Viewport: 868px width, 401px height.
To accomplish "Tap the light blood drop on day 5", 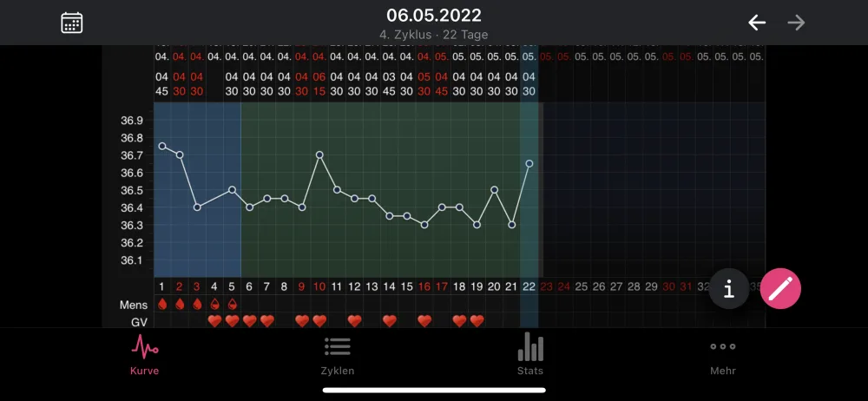I will coord(232,304).
